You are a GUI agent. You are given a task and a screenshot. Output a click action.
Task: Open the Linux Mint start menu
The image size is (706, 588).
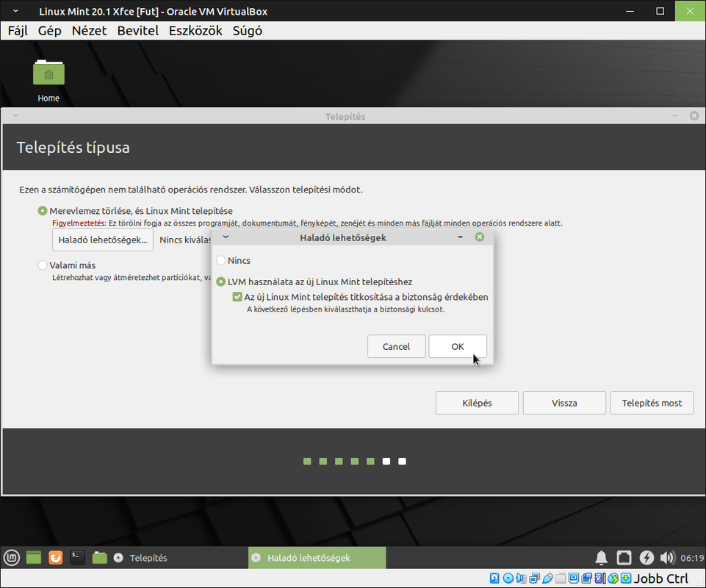pyautogui.click(x=12, y=558)
